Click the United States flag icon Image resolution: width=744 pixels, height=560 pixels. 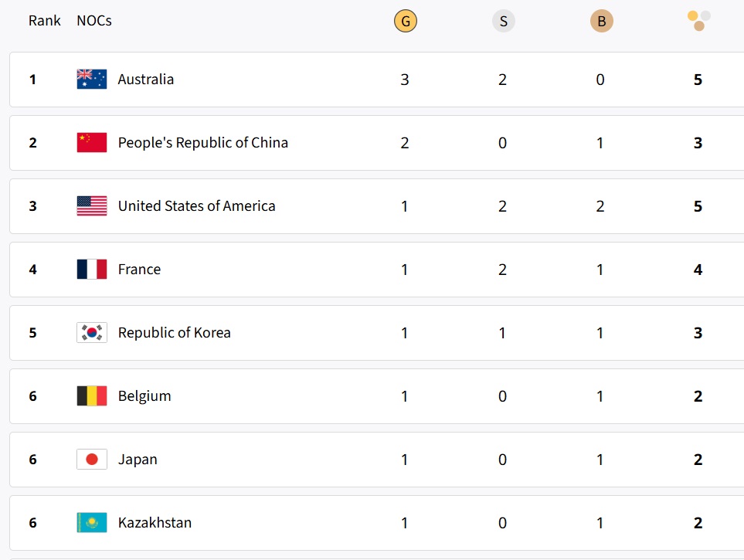tap(92, 206)
